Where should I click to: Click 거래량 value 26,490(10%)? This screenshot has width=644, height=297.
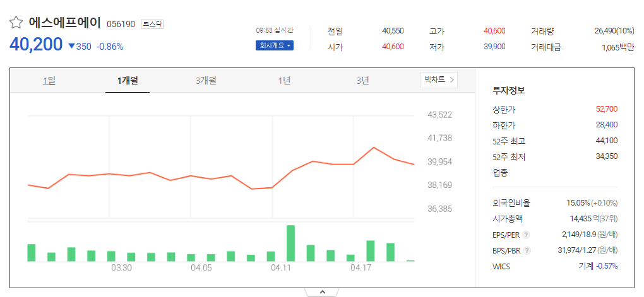[x=614, y=31]
